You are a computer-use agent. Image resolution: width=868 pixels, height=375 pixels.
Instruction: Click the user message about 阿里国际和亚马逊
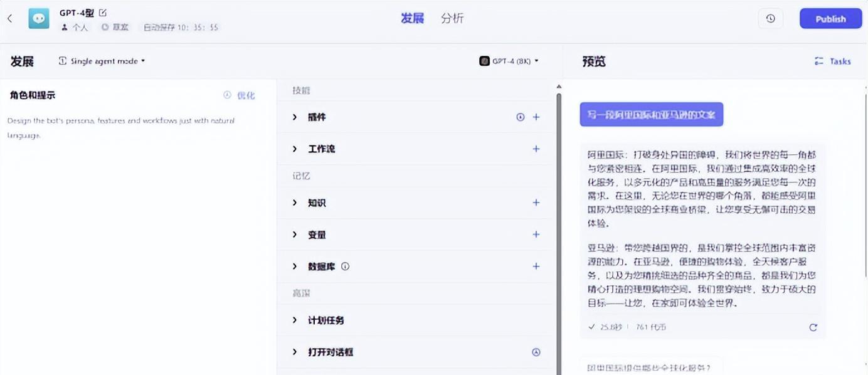pos(652,115)
